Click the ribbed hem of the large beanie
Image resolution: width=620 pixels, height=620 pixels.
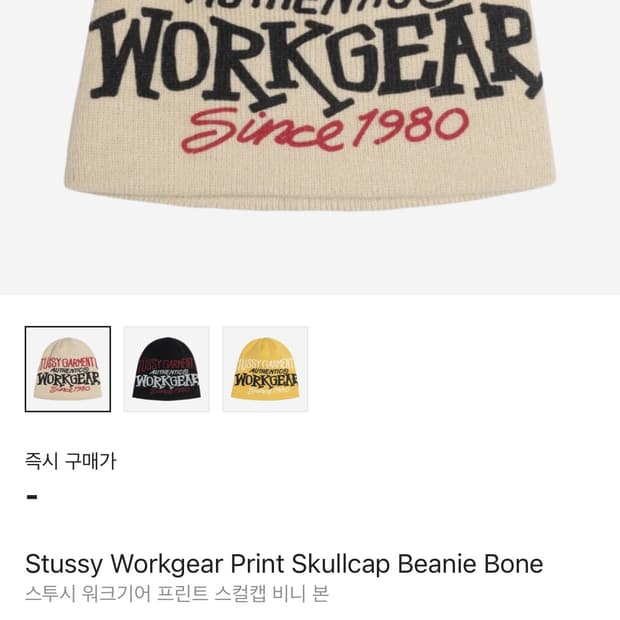pos(310,194)
